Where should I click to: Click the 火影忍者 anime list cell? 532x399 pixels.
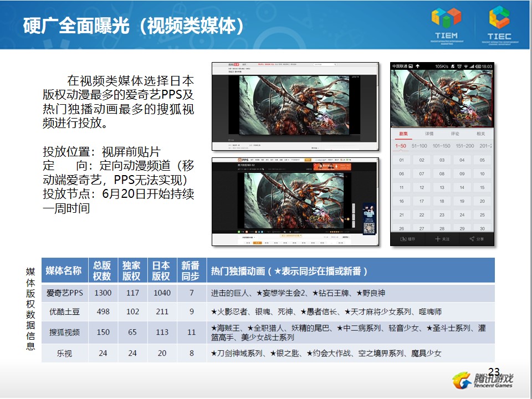351,311
